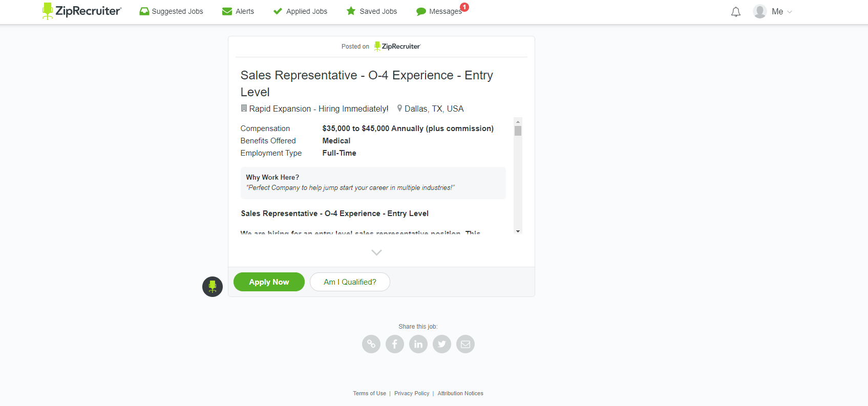Click the floating green chair chat icon
Image resolution: width=868 pixels, height=406 pixels.
tap(212, 287)
